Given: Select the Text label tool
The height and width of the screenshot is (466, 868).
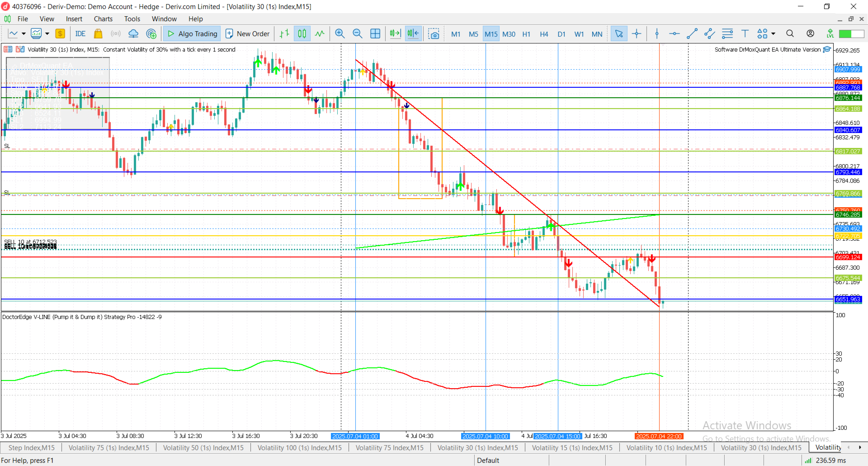Looking at the screenshot, I should tap(745, 34).
